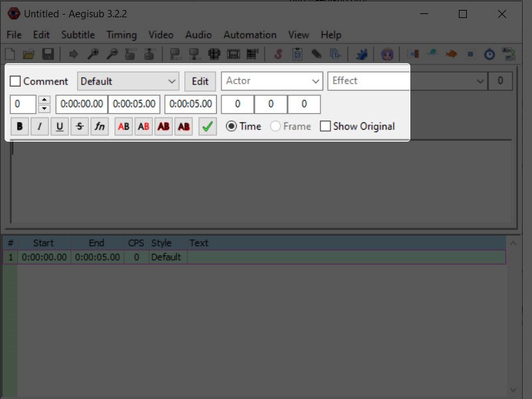
Task: Apply italic formatting with the I button
Action: [x=39, y=126]
